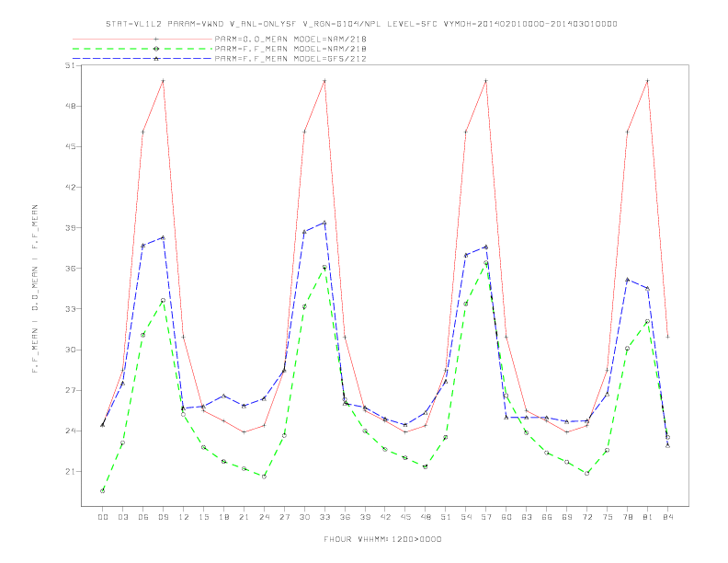Click x-axis forecast hour label 27
Screen dimensions: 728x563
click(284, 517)
